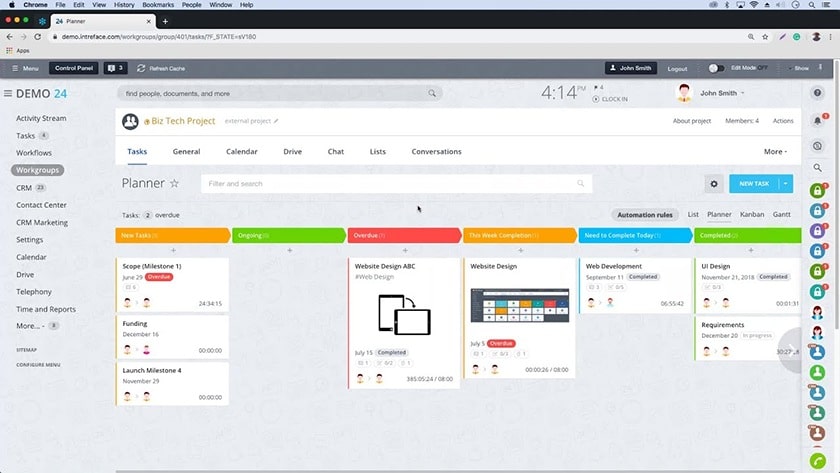Viewport: 840px width, 473px height.
Task: Open the Tasks tab
Action: click(x=137, y=152)
